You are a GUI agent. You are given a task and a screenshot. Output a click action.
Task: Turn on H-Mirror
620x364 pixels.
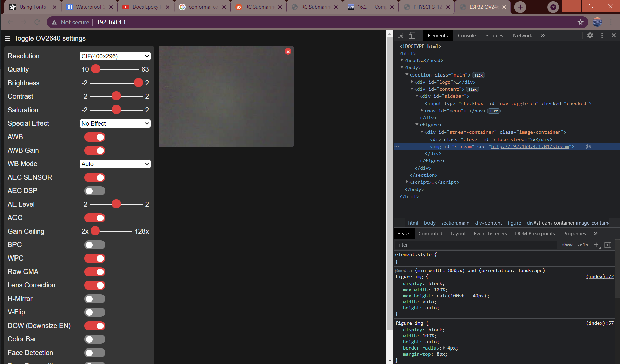[x=95, y=299]
